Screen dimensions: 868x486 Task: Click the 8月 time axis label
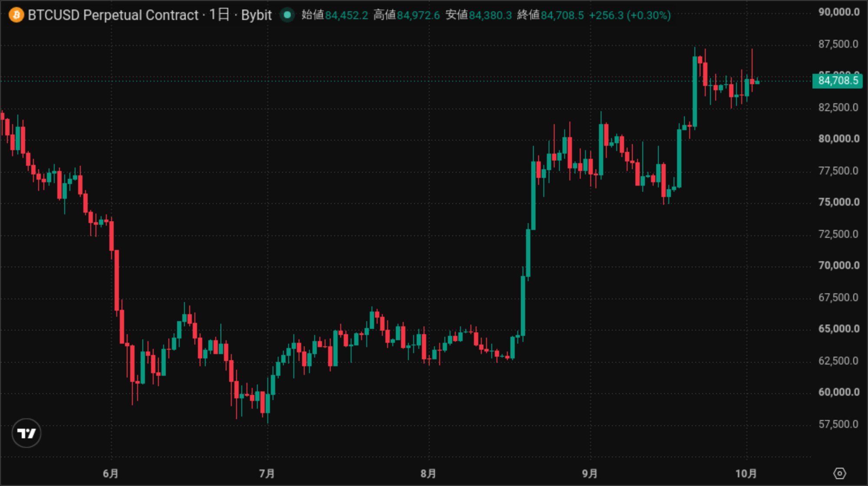pyautogui.click(x=428, y=473)
